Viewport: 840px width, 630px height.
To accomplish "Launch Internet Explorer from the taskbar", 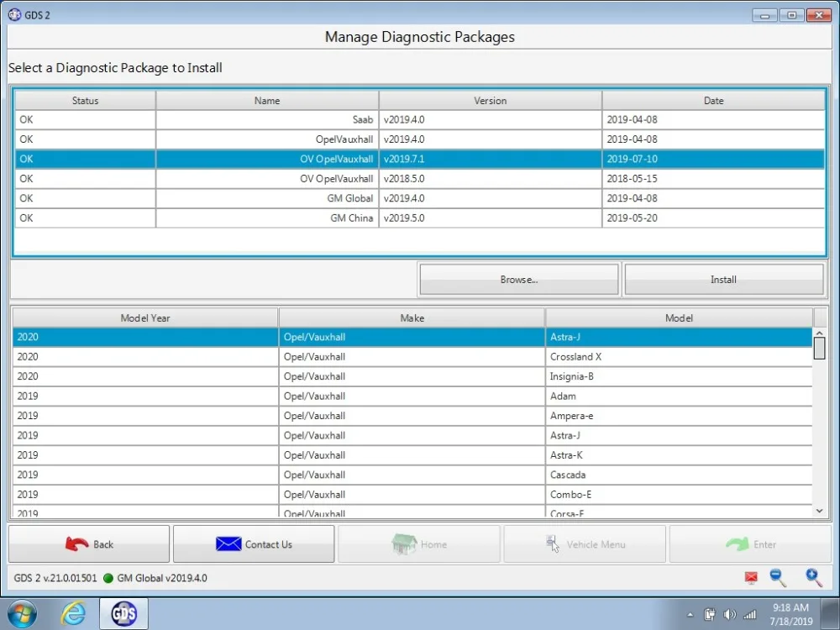I will click(73, 613).
